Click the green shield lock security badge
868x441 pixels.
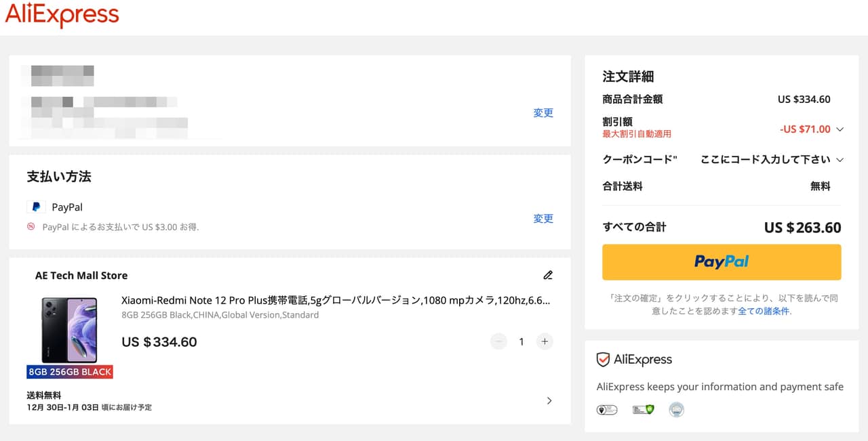pos(642,409)
